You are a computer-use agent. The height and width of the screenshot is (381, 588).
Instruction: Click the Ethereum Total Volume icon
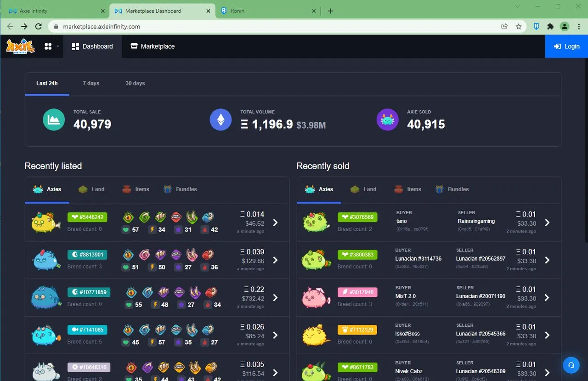point(221,119)
